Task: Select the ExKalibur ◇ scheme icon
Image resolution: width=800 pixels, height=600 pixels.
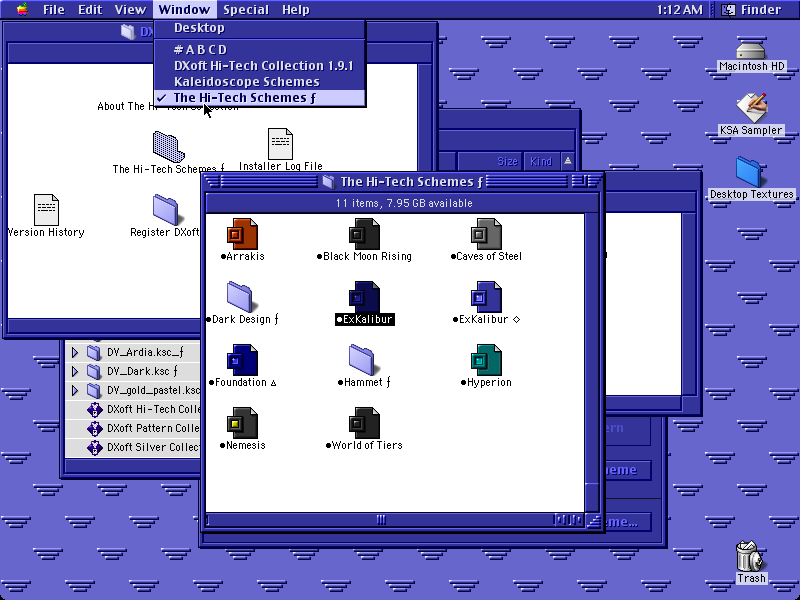Action: click(486, 297)
